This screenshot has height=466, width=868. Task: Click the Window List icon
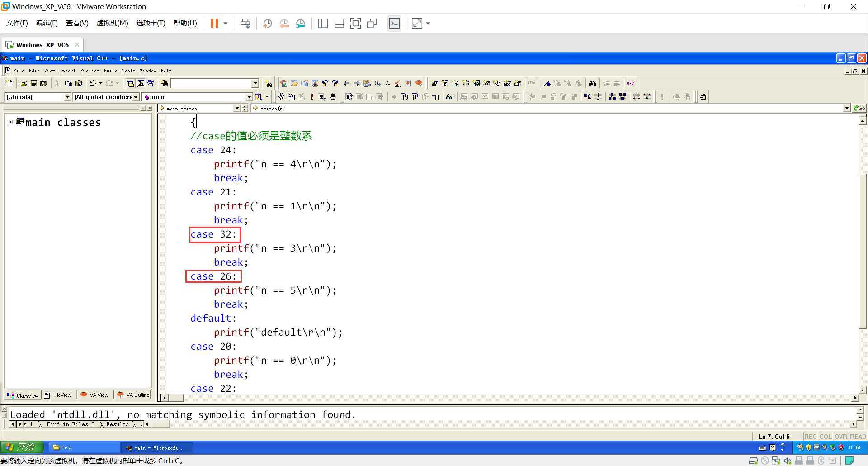click(x=151, y=83)
